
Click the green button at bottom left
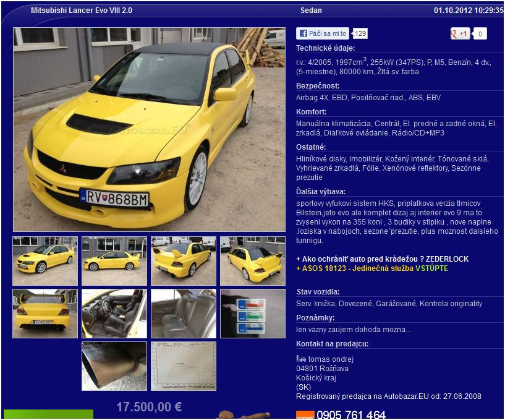tap(48, 414)
